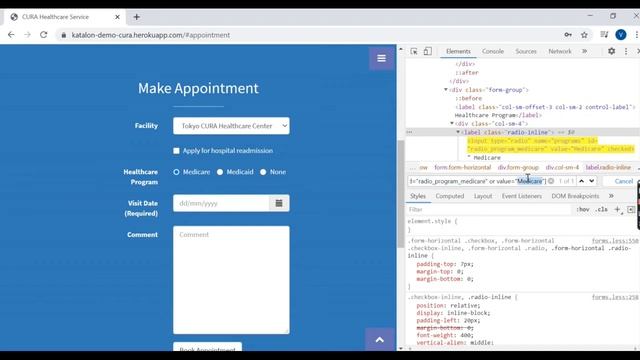Open Chrome's main three-dot menu
Image resolution: width=640 pixels, height=360 pixels.
(x=636, y=35)
